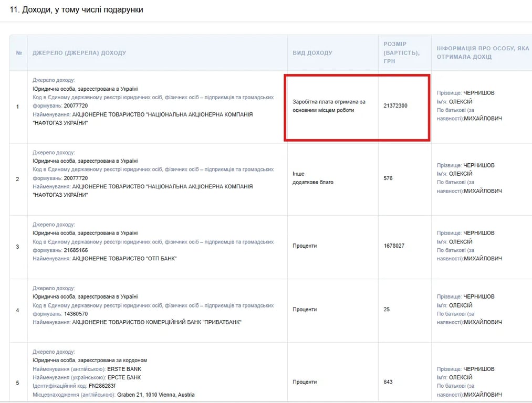532x403 pixels.
Task: Click the "Розмір (вартість), грн" column header
Action: click(401, 52)
